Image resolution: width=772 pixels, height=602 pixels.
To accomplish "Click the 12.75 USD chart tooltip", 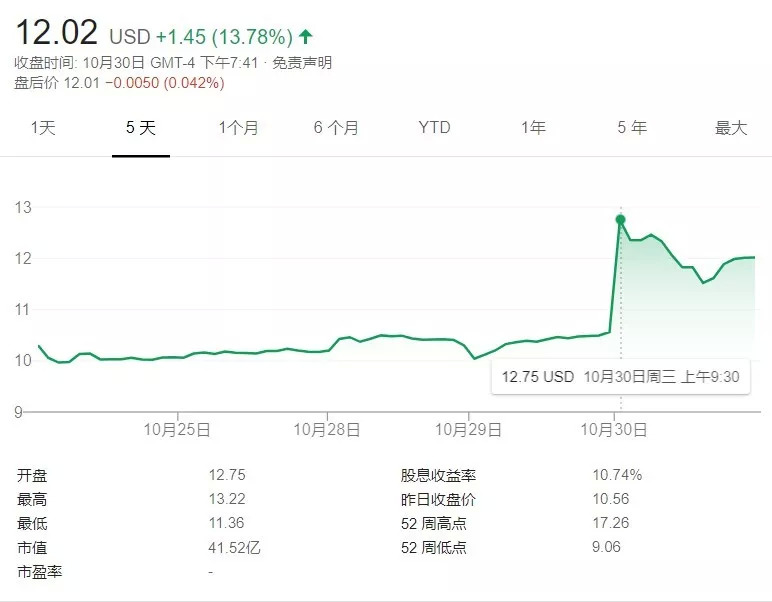I will pyautogui.click(x=620, y=377).
